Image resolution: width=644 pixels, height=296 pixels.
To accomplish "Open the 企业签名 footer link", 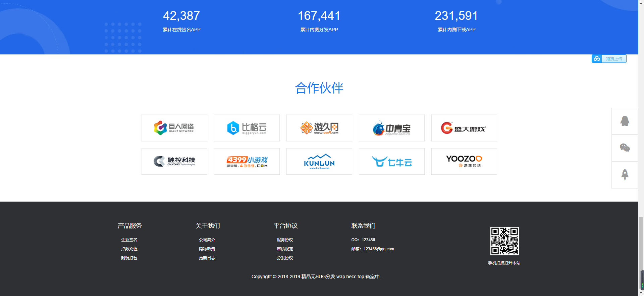I will (x=129, y=240).
